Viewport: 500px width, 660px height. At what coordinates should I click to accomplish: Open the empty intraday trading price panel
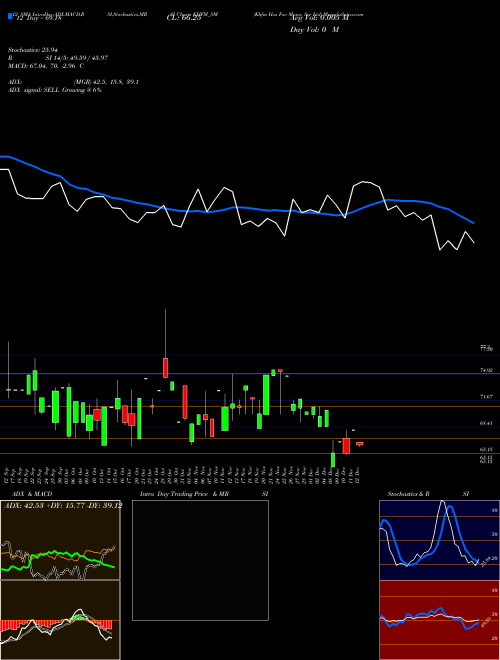tap(200, 560)
